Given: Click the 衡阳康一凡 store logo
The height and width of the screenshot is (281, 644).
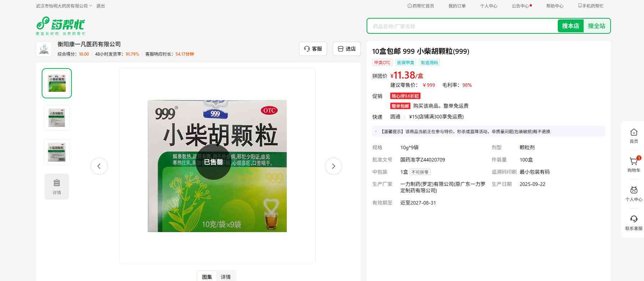Looking at the screenshot, I should pyautogui.click(x=44, y=49).
